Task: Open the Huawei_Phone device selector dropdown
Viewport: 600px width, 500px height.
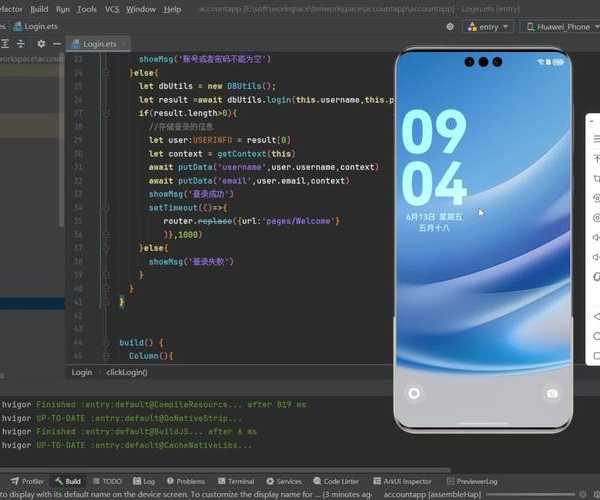Action: coord(562,28)
